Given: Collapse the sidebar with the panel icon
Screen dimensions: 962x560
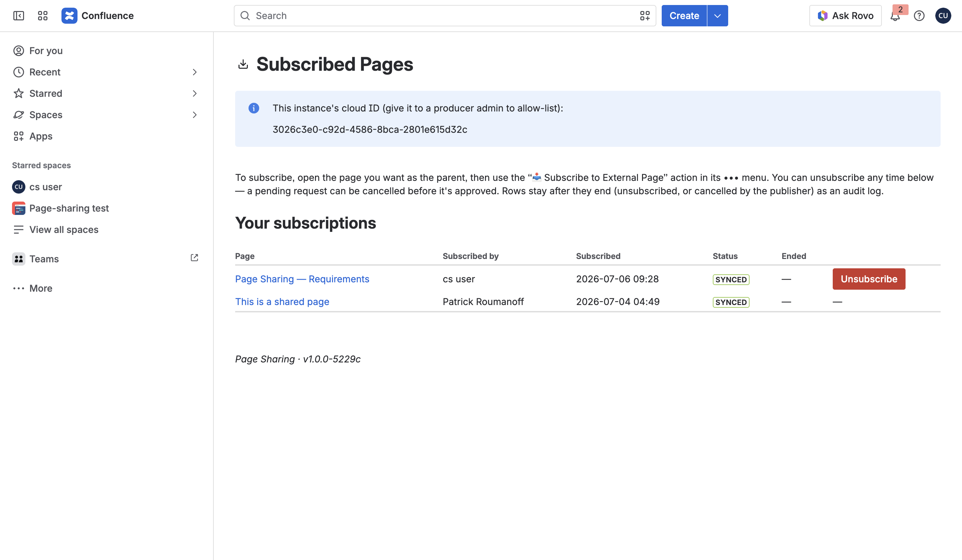Looking at the screenshot, I should [18, 16].
